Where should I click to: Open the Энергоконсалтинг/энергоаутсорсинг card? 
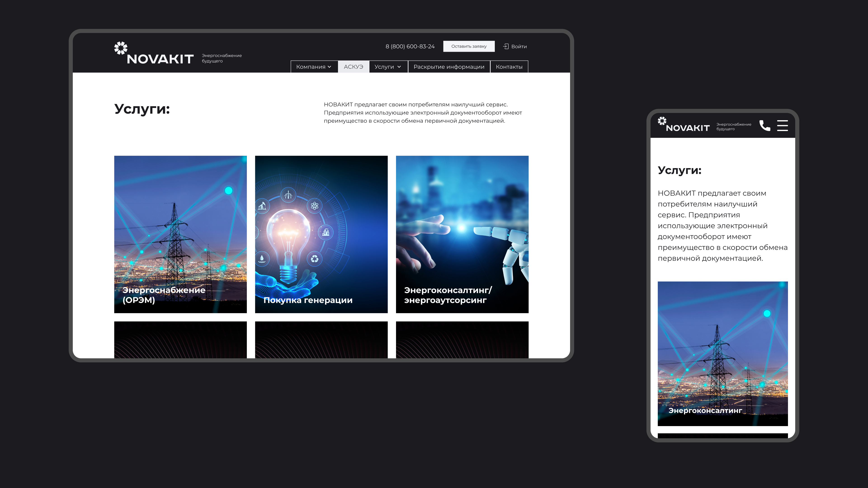[462, 234]
